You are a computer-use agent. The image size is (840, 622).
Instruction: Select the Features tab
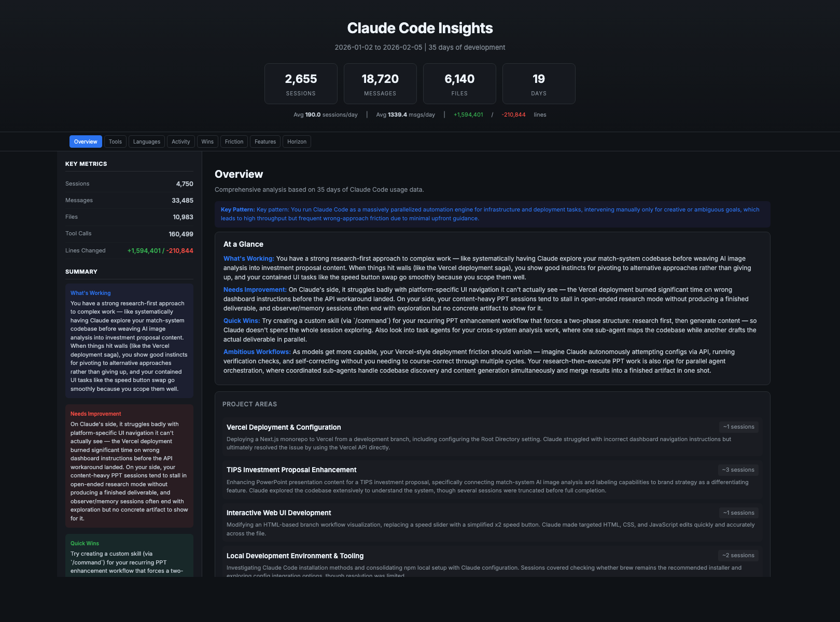pyautogui.click(x=265, y=142)
